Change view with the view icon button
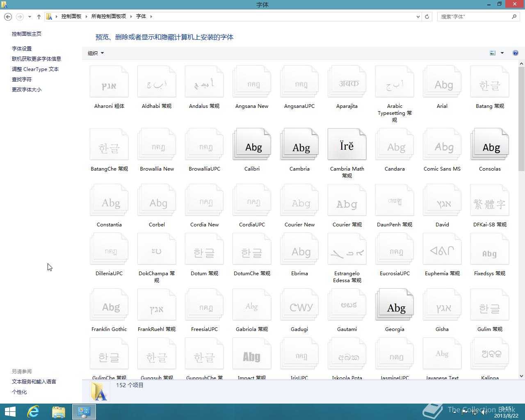This screenshot has height=420, width=525. (x=493, y=53)
